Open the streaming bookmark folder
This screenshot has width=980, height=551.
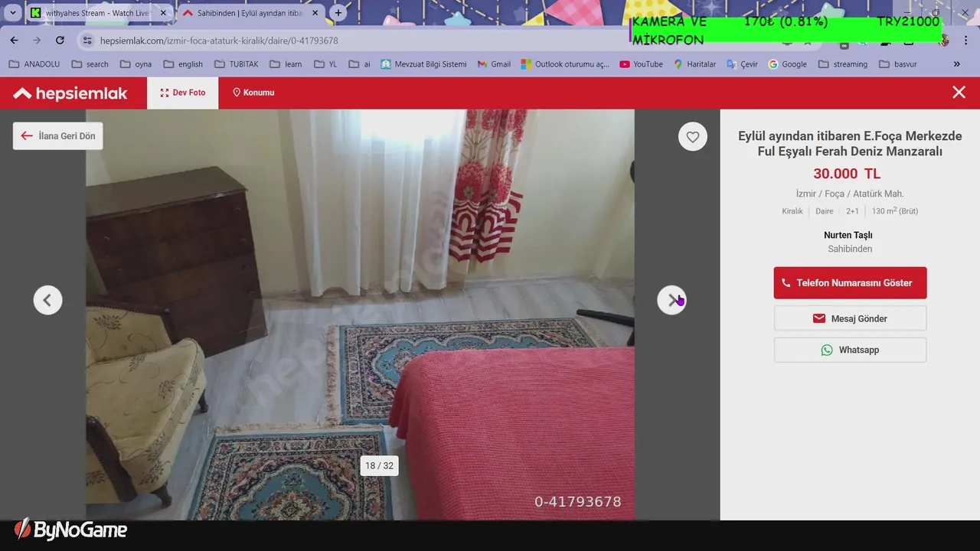click(x=843, y=64)
